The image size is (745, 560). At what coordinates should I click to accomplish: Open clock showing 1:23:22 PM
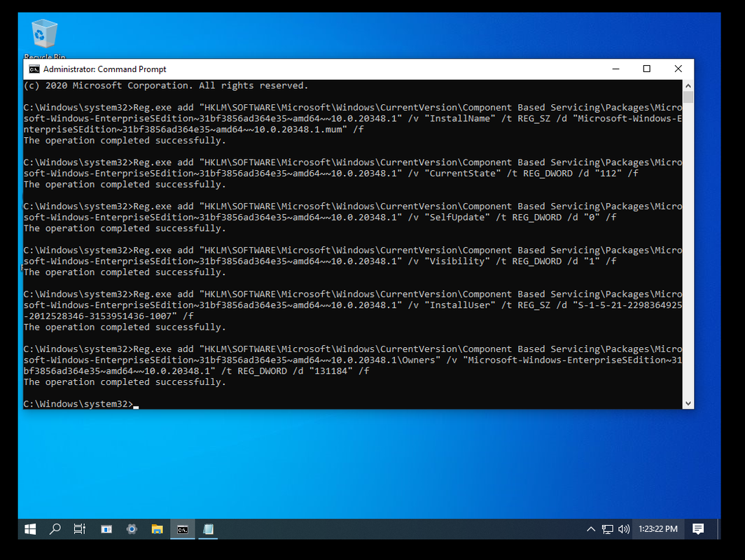coord(658,529)
